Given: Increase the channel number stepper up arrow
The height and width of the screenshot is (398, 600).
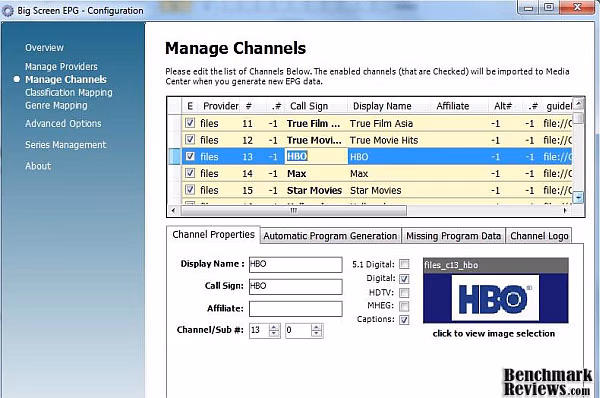Looking at the screenshot, I should click(274, 327).
